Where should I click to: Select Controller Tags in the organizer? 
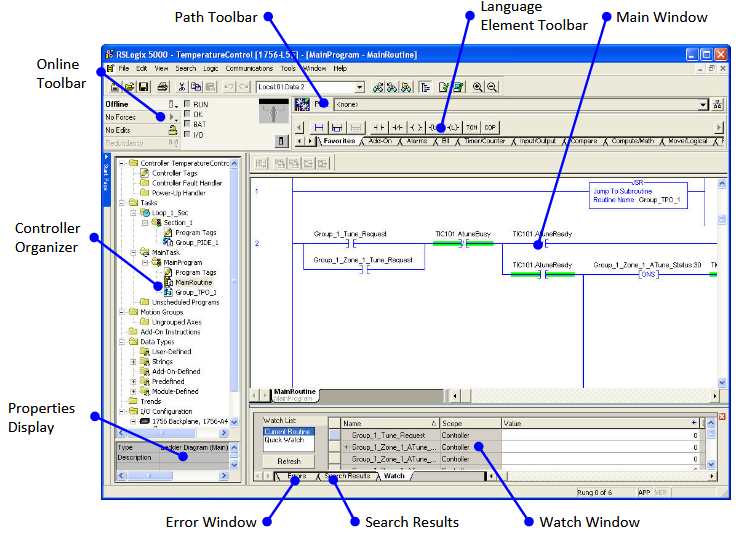click(x=174, y=173)
